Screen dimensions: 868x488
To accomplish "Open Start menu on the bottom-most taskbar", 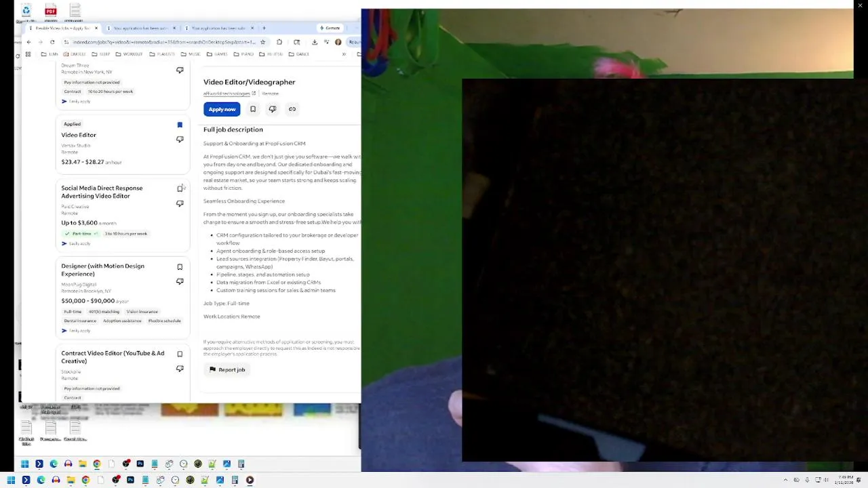I will coord(11,480).
